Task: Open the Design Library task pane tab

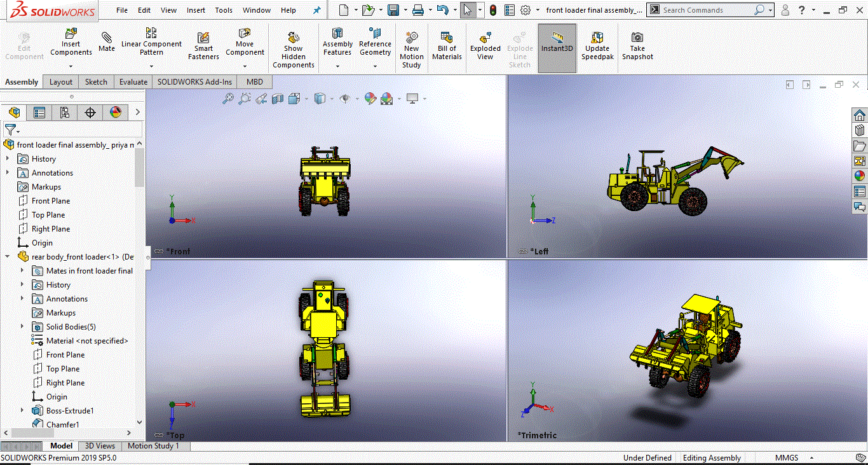Action: tap(860, 130)
